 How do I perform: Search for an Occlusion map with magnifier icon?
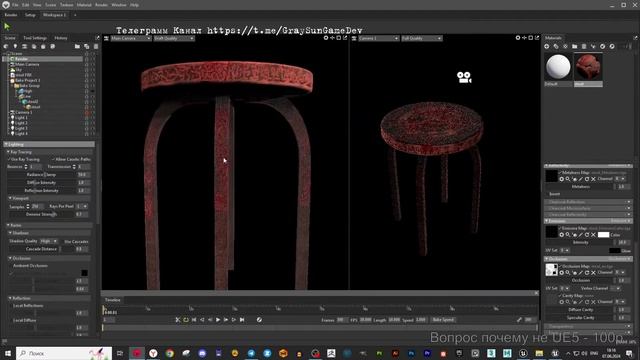tap(567, 273)
